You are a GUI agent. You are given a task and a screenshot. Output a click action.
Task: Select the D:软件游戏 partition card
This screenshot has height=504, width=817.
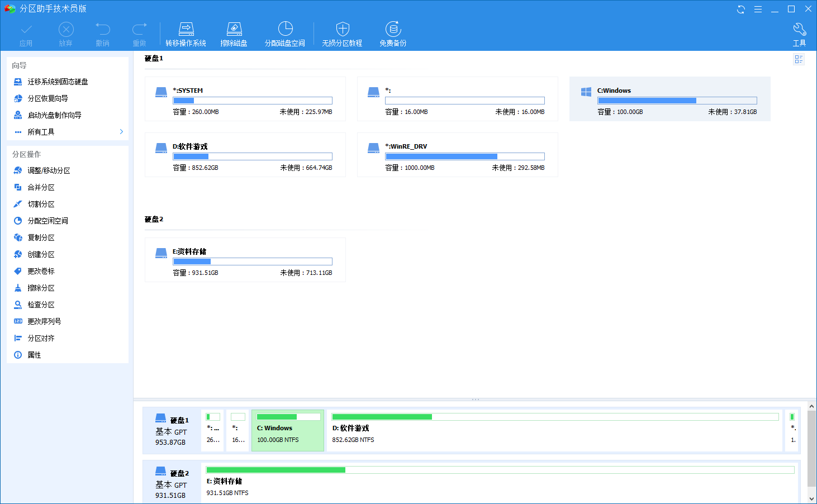245,155
